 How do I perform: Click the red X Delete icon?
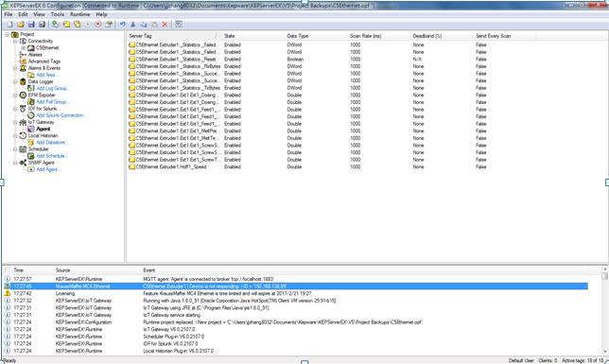tap(165, 24)
